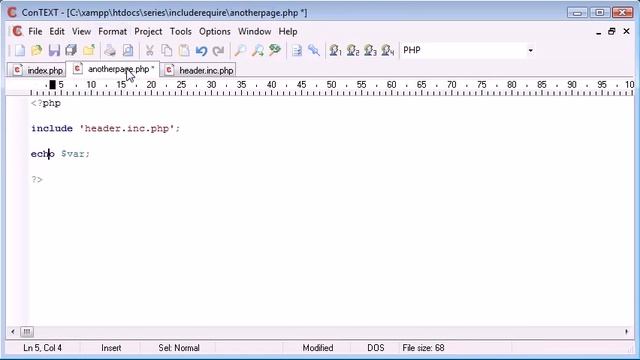Click the Print icon
This screenshot has width=640, height=360.
pos(110,50)
